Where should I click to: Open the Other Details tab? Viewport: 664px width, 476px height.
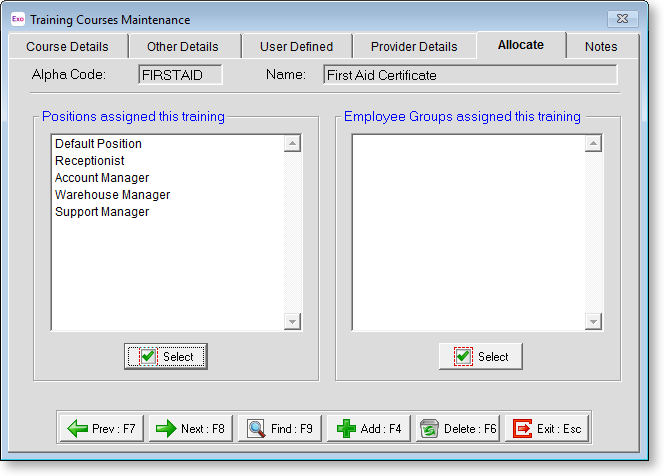(182, 47)
